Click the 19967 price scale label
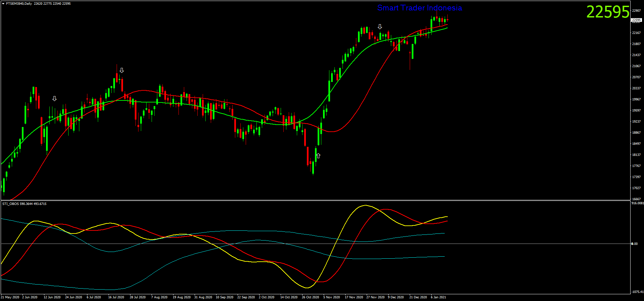644x301 pixels. [x=636, y=99]
